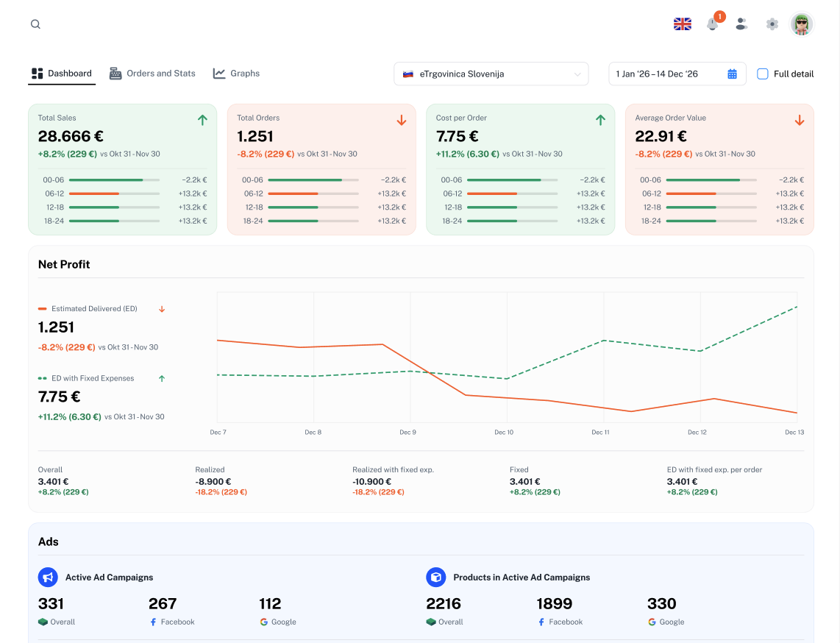Click ED with fixed exp. per order value
840x643 pixels.
pyautogui.click(x=682, y=482)
